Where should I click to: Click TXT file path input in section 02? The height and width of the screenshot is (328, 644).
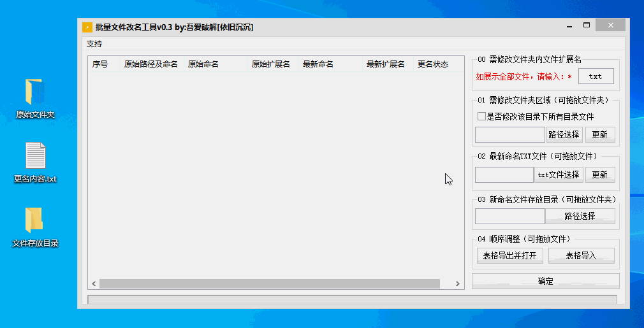click(504, 175)
